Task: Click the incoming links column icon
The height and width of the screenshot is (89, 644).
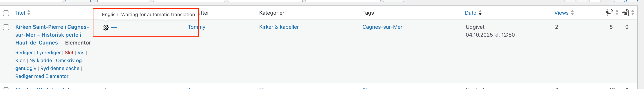Action: click(x=609, y=13)
